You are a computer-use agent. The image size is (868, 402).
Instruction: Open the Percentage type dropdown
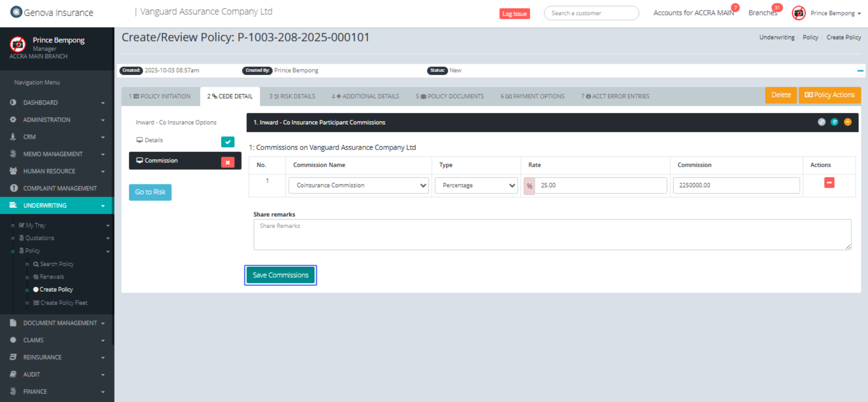pos(476,185)
